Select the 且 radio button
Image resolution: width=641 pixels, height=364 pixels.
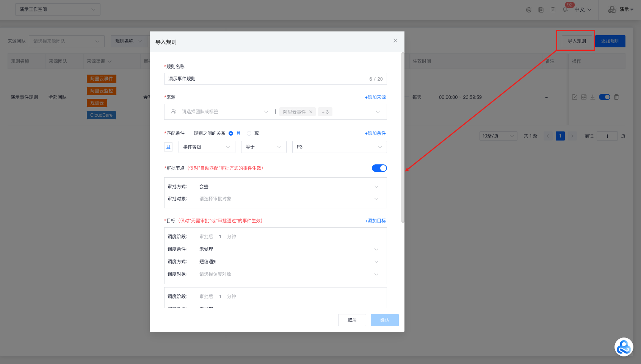click(x=231, y=133)
